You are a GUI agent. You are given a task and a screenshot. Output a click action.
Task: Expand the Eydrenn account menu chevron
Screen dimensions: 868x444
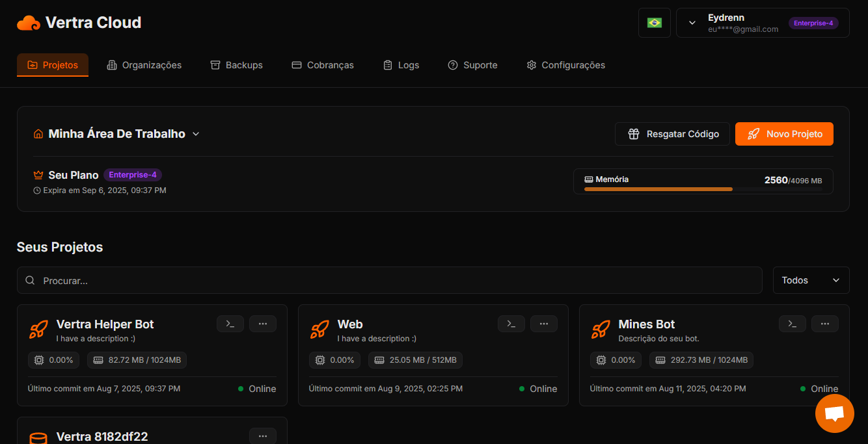tap(692, 22)
